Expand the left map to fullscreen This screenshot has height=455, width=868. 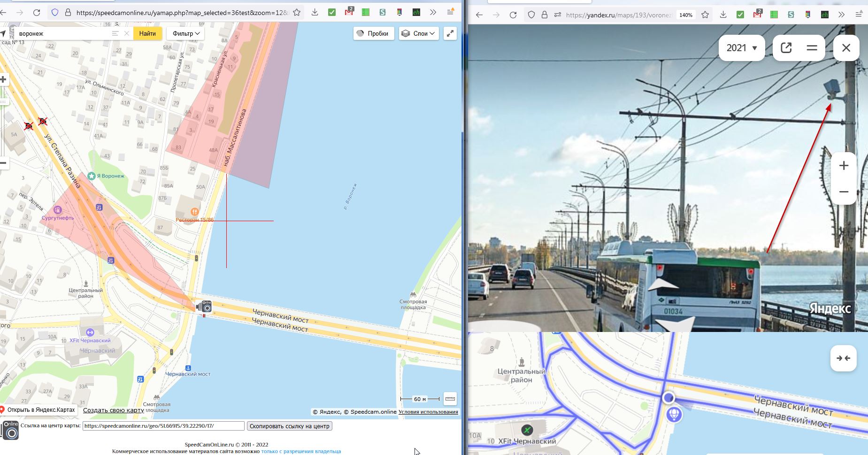[450, 33]
